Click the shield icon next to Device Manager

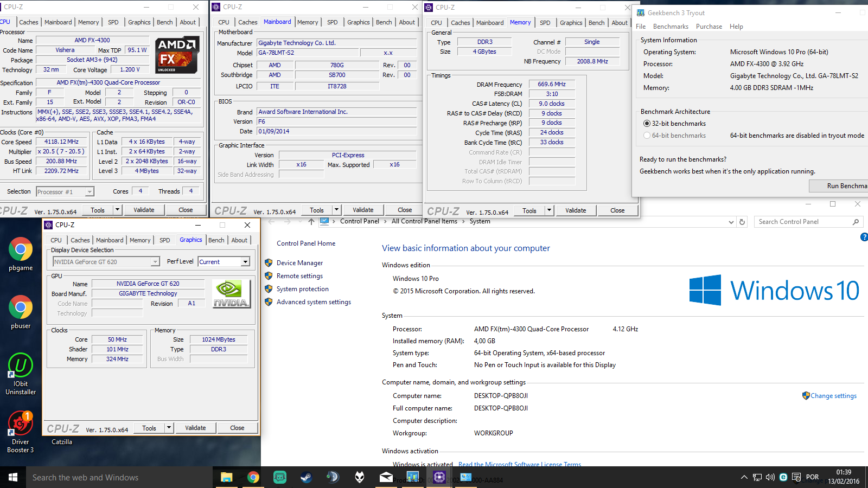point(269,263)
